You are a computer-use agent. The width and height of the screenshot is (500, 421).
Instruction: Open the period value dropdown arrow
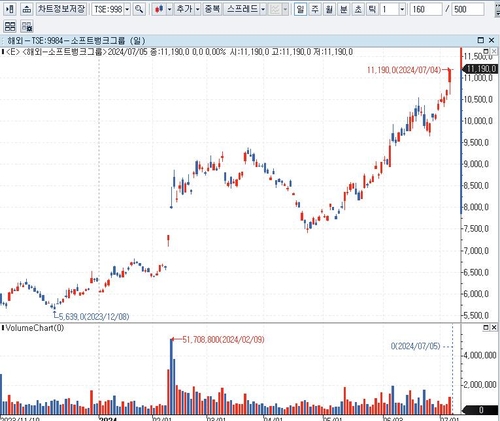click(402, 9)
